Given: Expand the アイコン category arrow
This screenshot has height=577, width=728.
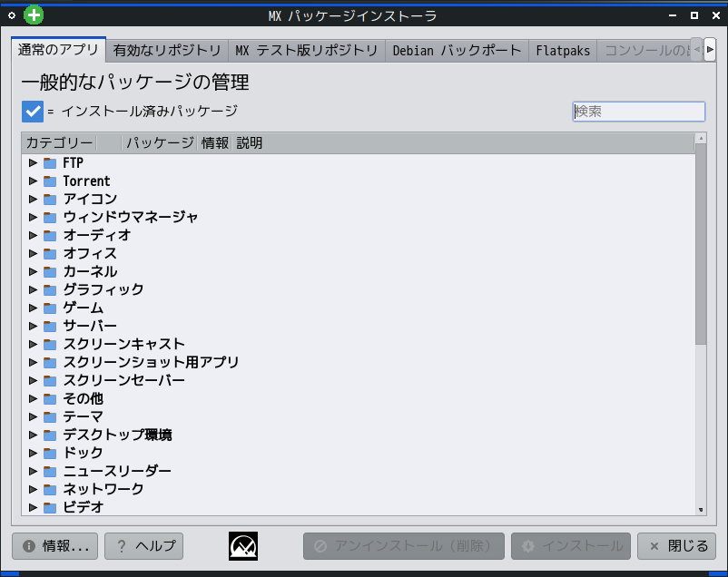Looking at the screenshot, I should point(33,199).
